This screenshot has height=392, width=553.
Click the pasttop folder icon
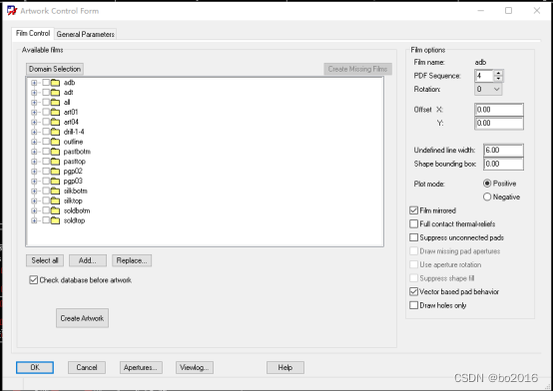point(55,162)
